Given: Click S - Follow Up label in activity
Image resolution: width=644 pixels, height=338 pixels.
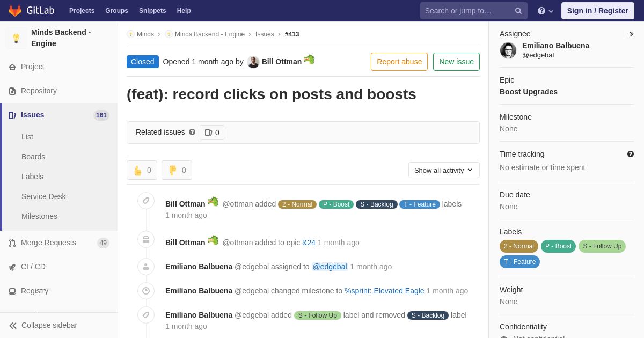Looking at the screenshot, I should tap(318, 315).
